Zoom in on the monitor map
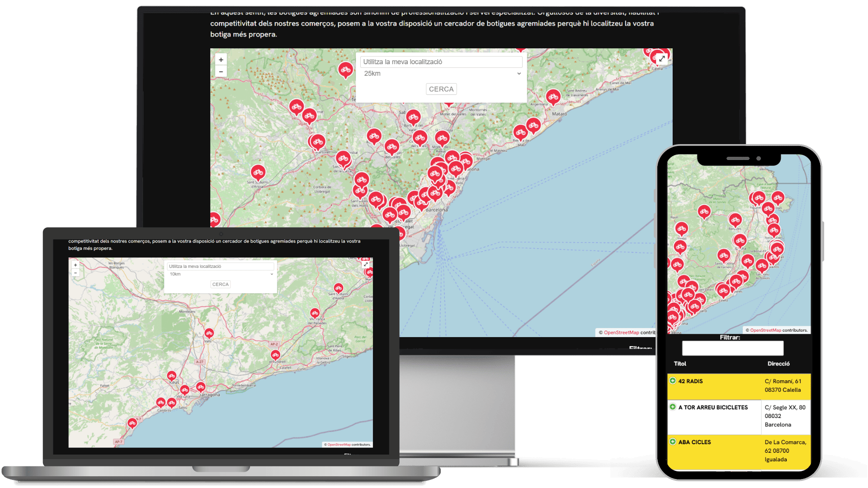 coord(221,60)
